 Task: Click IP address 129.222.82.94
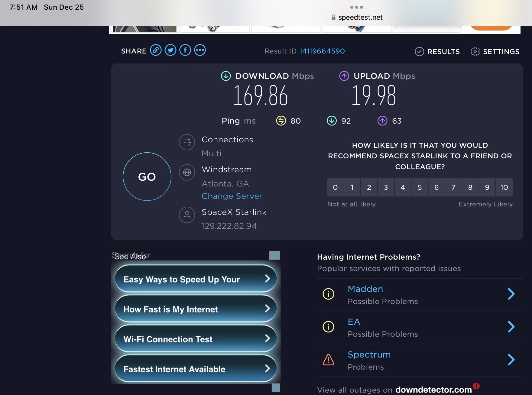click(x=229, y=226)
